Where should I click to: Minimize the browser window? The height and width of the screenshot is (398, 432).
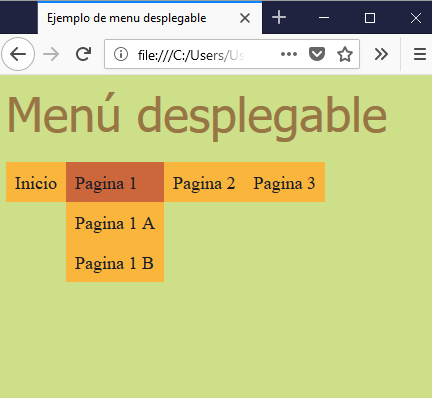pyautogui.click(x=324, y=18)
